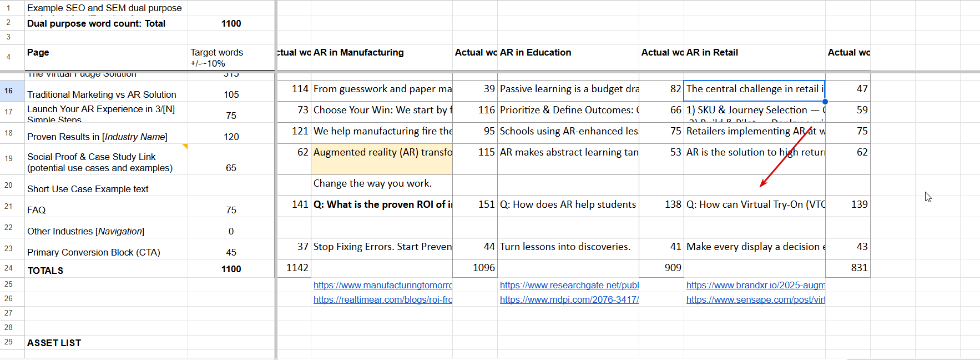The width and height of the screenshot is (980, 360).
Task: Select cell 'AR in Retail' header
Action: 755,58
